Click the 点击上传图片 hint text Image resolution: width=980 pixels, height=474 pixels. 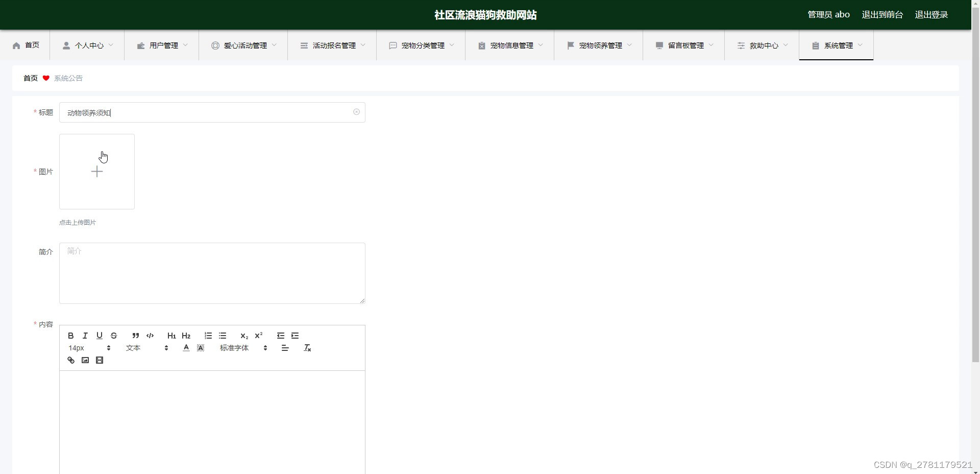point(78,223)
